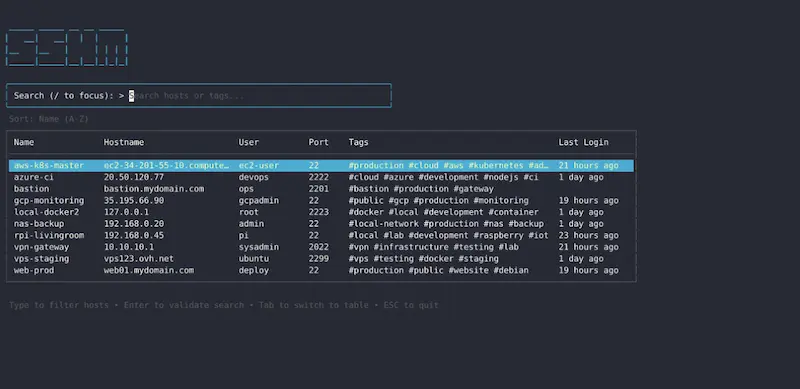This screenshot has height=389, width=800.
Task: Click port 2223
Action: [x=318, y=212]
